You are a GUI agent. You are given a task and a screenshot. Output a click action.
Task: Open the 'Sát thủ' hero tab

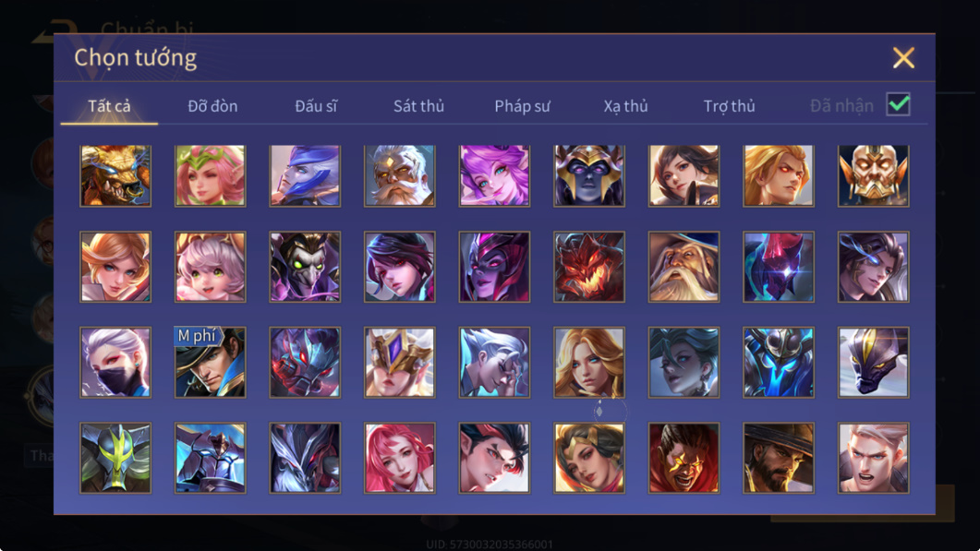(418, 106)
